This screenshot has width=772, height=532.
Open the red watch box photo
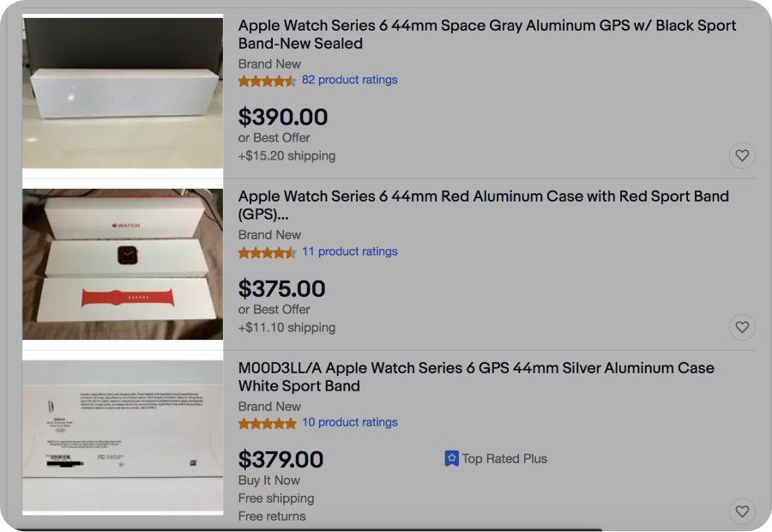[x=123, y=264]
